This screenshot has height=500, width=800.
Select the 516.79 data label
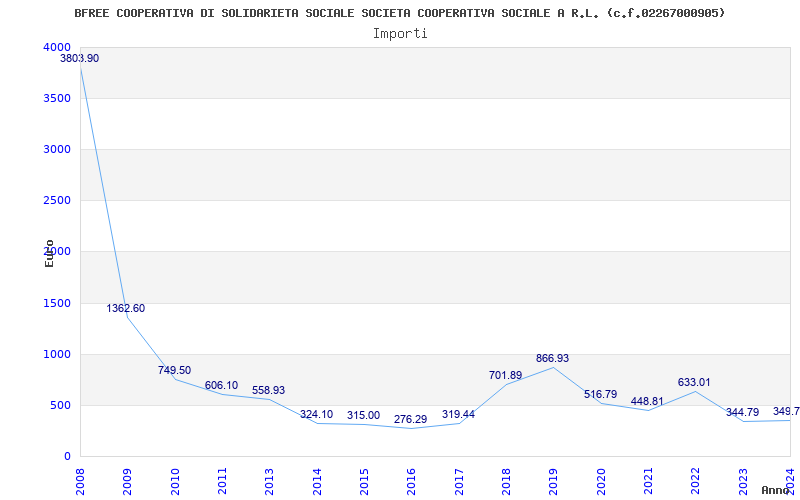(600, 395)
